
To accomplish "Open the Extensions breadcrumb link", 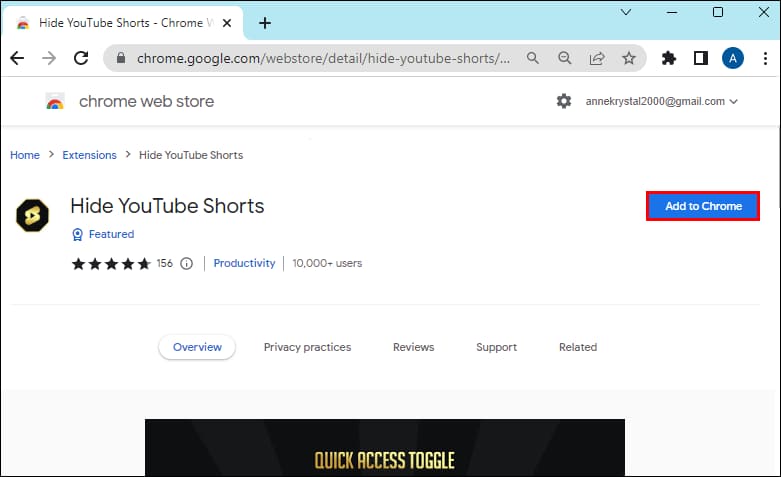I will (89, 155).
